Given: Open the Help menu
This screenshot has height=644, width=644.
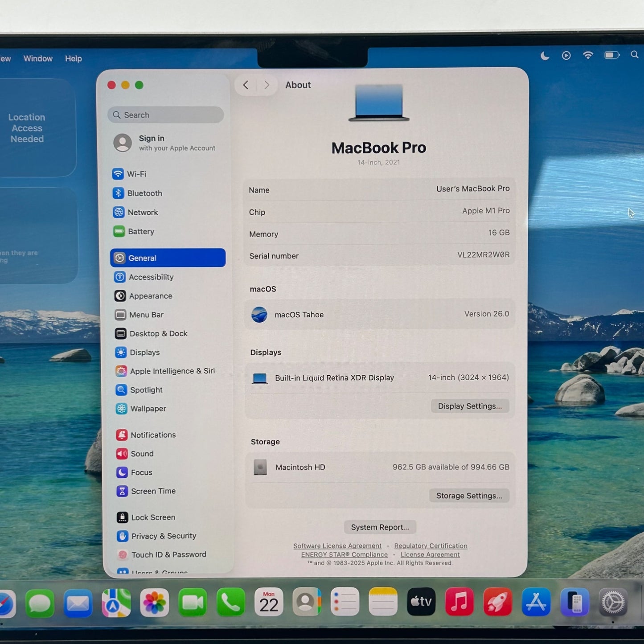Looking at the screenshot, I should click(x=74, y=58).
